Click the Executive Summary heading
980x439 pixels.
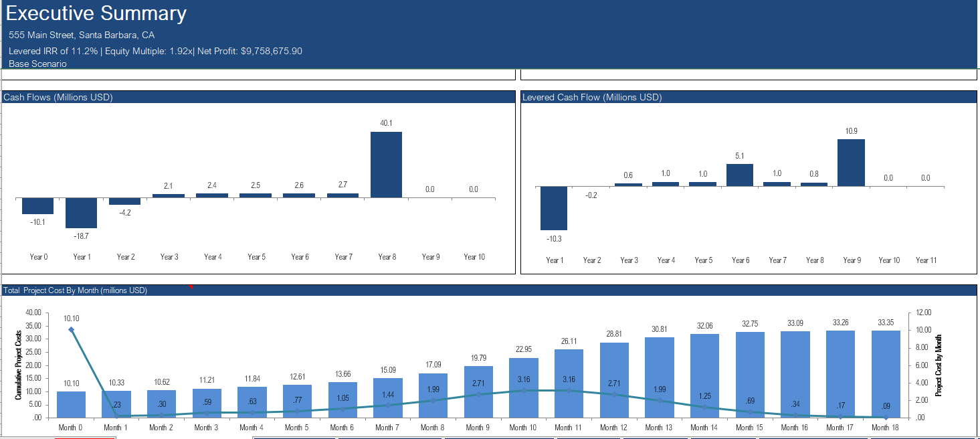[97, 13]
